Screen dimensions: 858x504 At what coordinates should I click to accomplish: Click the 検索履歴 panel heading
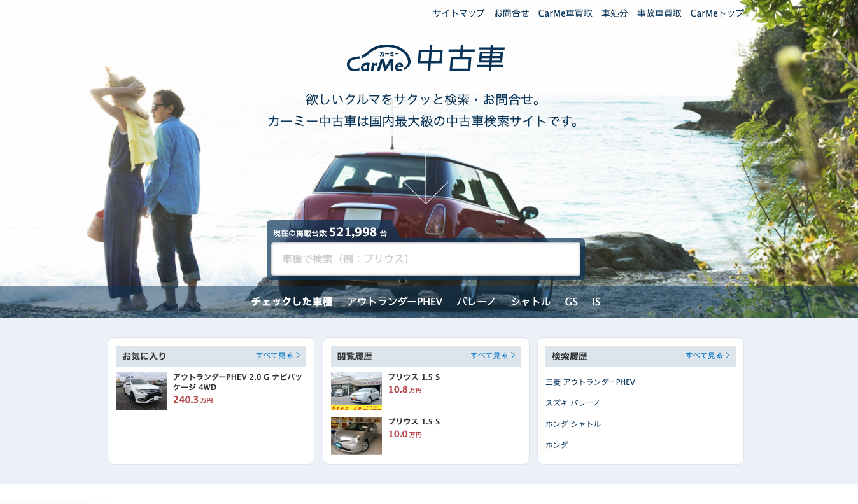tap(569, 356)
